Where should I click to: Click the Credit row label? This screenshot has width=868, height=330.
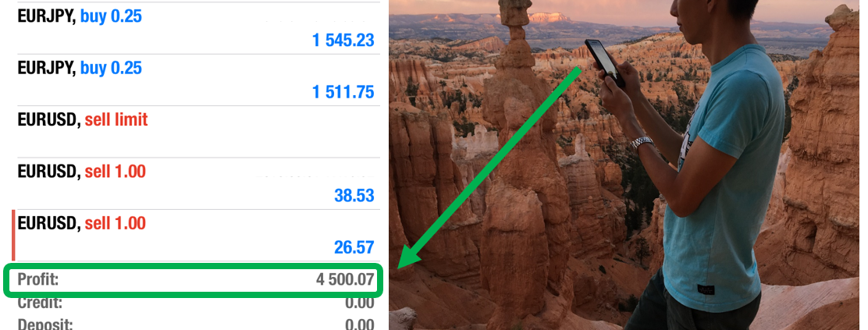coord(40,303)
